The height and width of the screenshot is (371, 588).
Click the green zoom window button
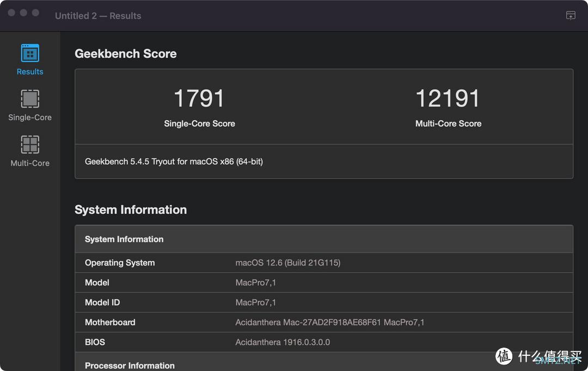pos(35,13)
